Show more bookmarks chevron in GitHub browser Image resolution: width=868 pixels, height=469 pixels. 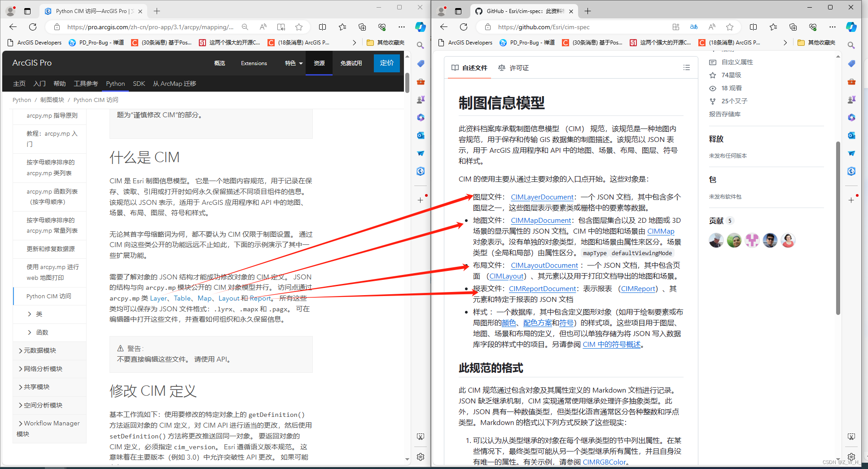click(x=785, y=43)
